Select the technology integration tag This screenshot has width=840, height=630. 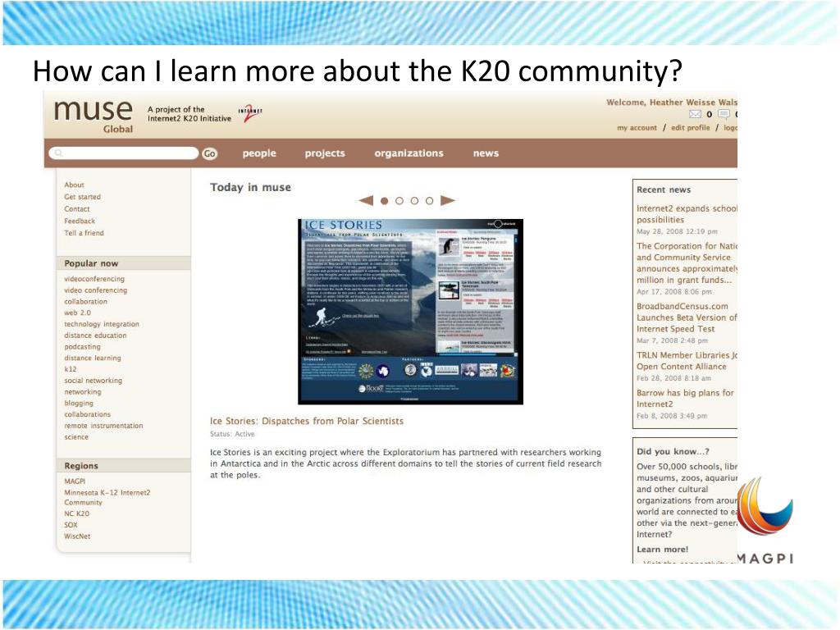point(102,324)
